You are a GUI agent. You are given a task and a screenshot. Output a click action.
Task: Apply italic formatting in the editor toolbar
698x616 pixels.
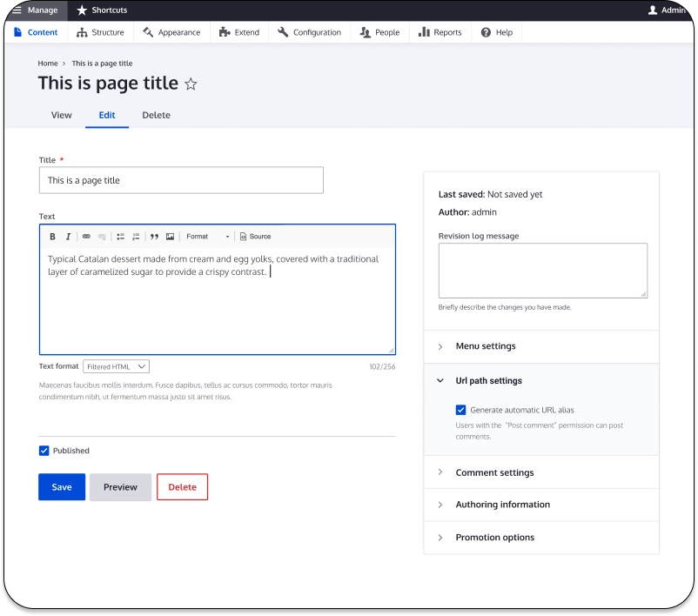tap(68, 237)
